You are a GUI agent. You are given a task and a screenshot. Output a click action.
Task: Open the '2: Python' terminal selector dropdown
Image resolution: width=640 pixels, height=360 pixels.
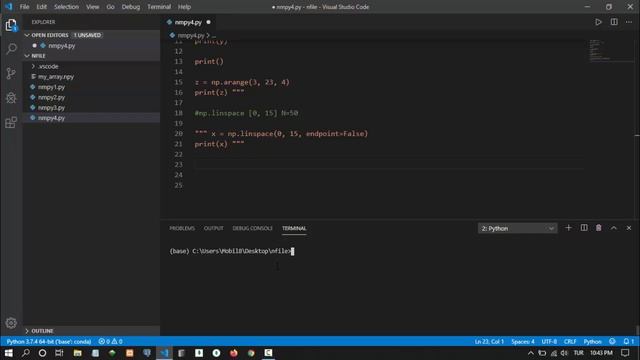coord(517,228)
